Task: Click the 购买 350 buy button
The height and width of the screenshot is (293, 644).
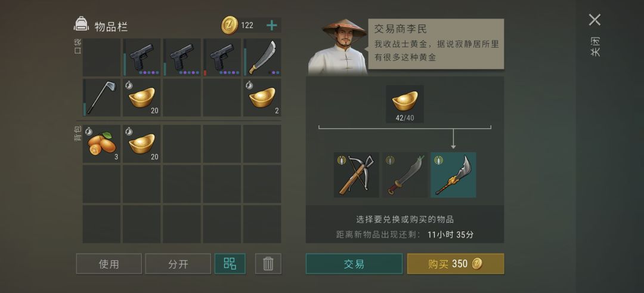Action: 456,263
